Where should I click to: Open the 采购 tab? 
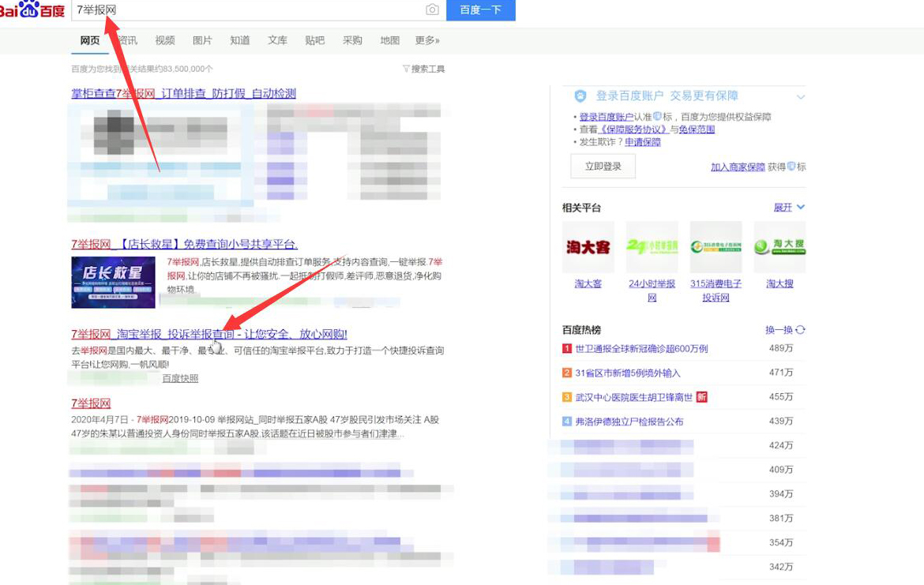tap(352, 40)
